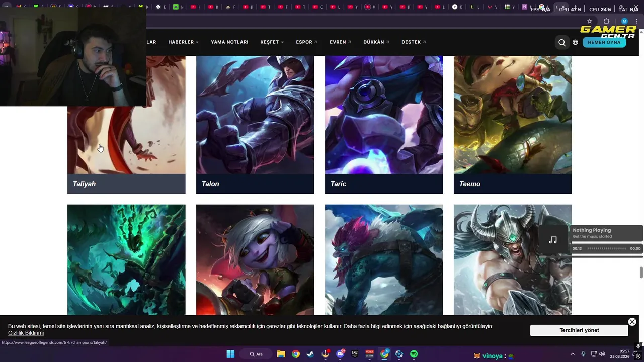Open the site search magnifier icon

point(562,42)
